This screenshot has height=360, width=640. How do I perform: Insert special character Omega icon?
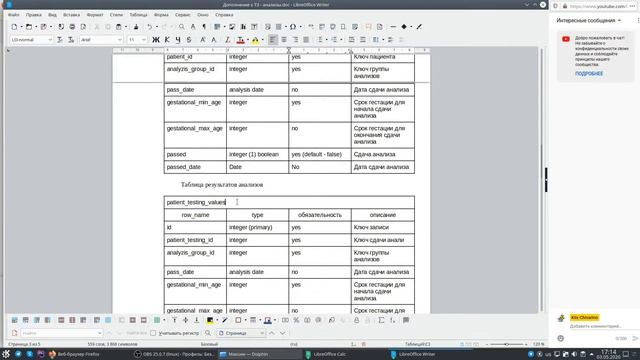pyautogui.click(x=293, y=27)
